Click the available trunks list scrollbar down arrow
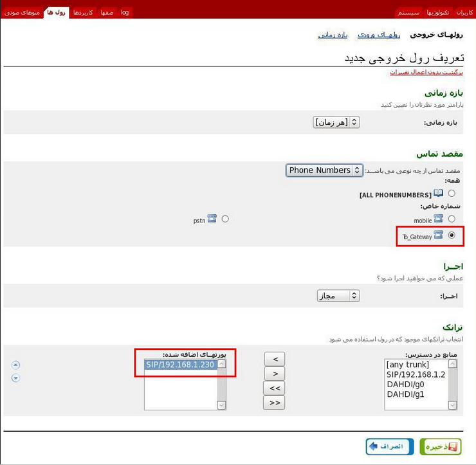476x465 pixels. pos(452,405)
